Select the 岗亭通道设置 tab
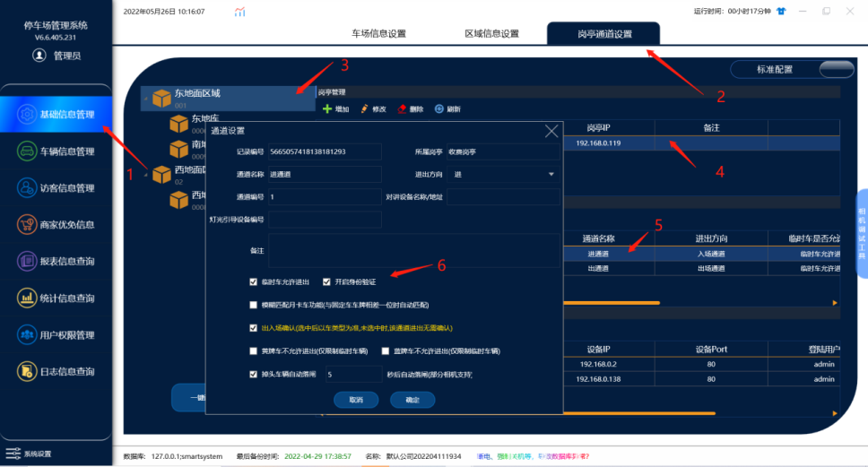The image size is (868, 467). click(603, 34)
